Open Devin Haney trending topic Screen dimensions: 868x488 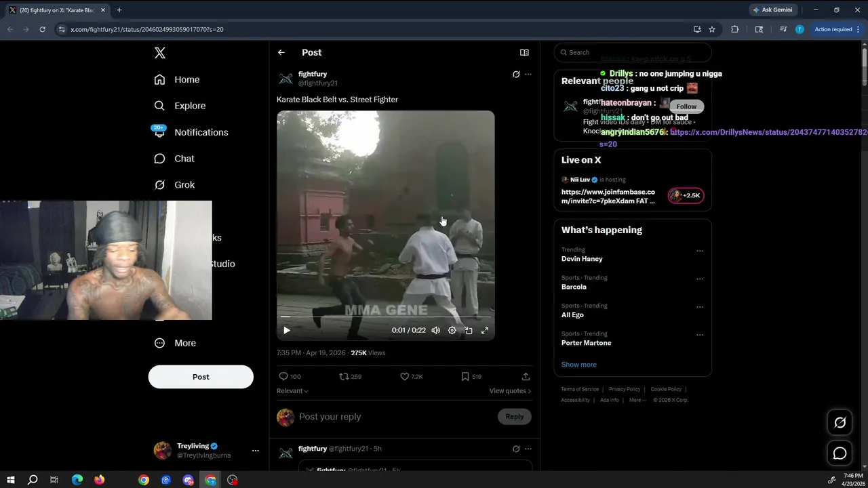582,259
